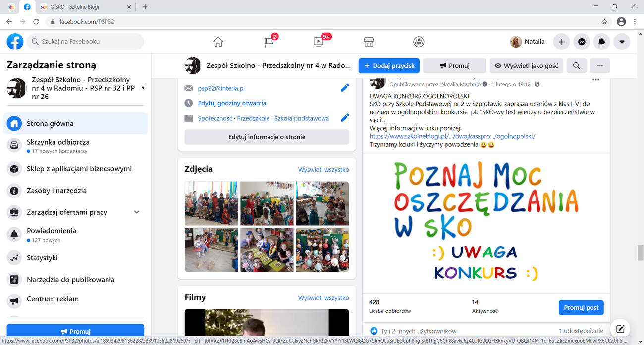
Task: Open notifications bell in top bar
Action: [602, 42]
